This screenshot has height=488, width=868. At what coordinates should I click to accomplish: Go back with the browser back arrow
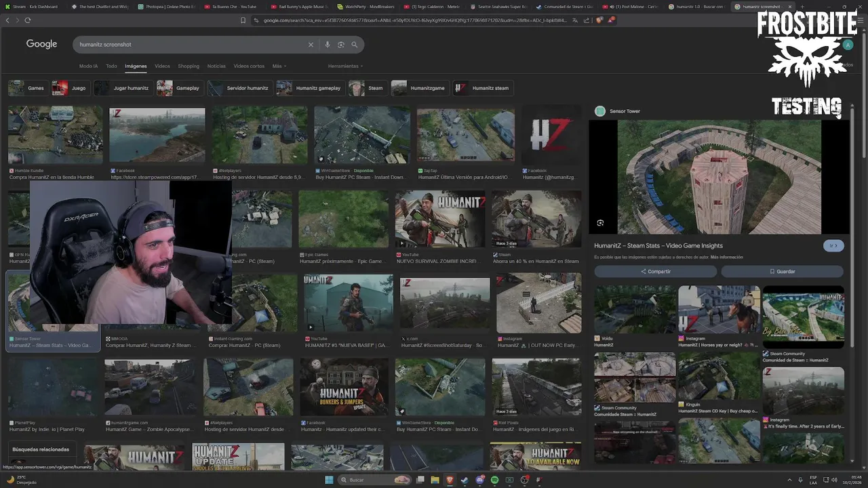coord(7,20)
